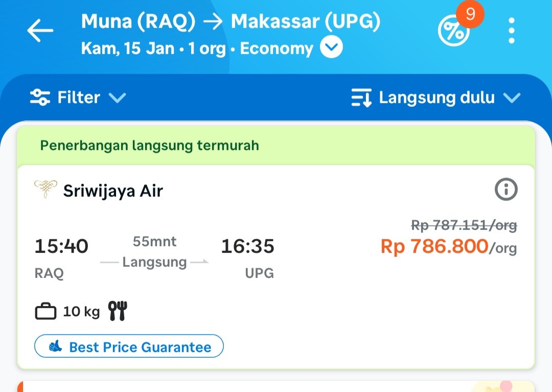
Task: Open the Sriwijaya Air 15:40 flight card
Action: click(276, 276)
